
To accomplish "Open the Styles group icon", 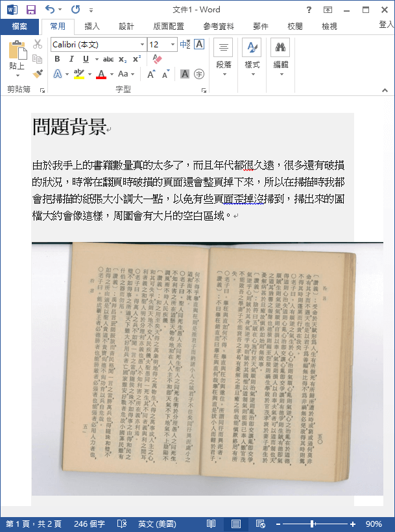I will (252, 47).
